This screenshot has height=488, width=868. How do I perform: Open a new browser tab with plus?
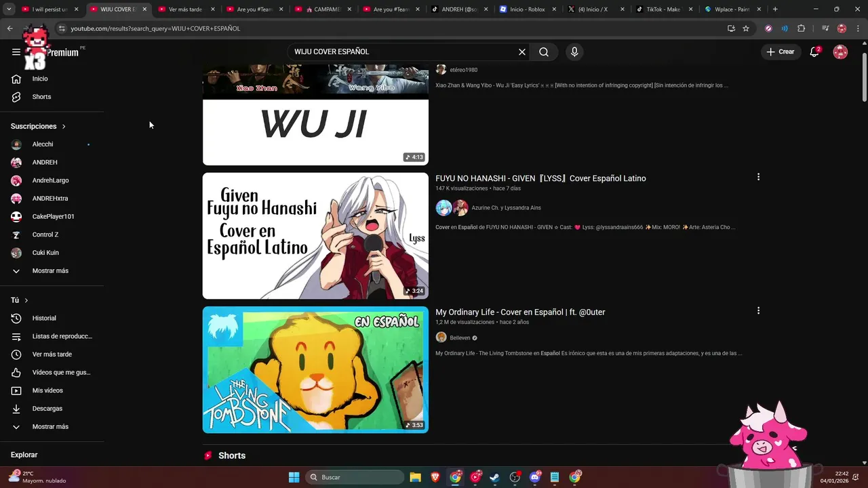pyautogui.click(x=775, y=9)
